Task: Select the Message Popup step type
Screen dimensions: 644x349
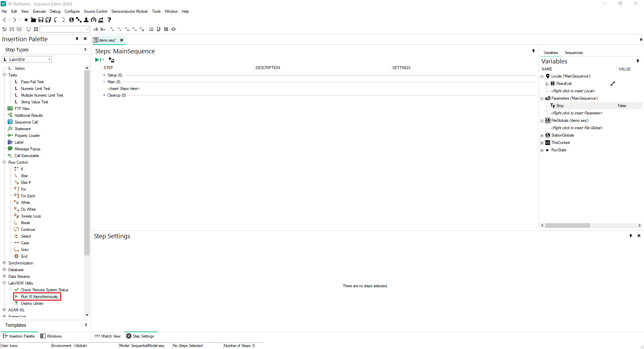Action: click(x=28, y=149)
